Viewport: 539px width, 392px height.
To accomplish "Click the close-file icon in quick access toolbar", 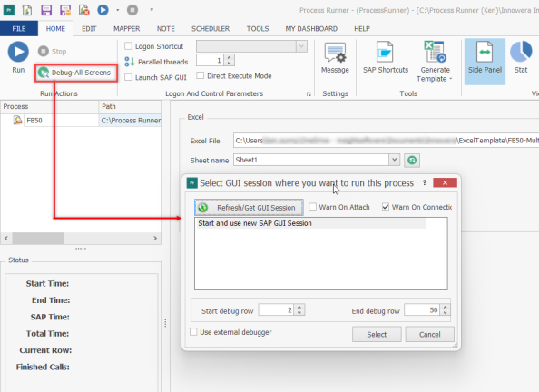I will (x=83, y=10).
